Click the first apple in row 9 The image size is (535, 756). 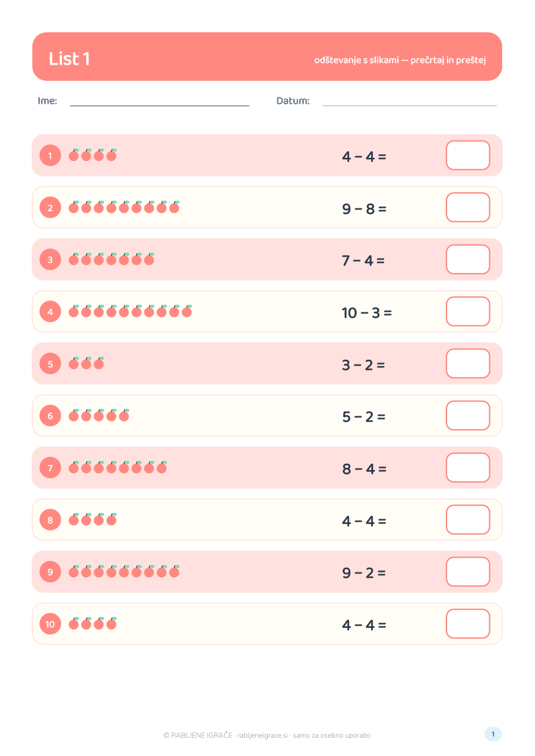pyautogui.click(x=74, y=571)
